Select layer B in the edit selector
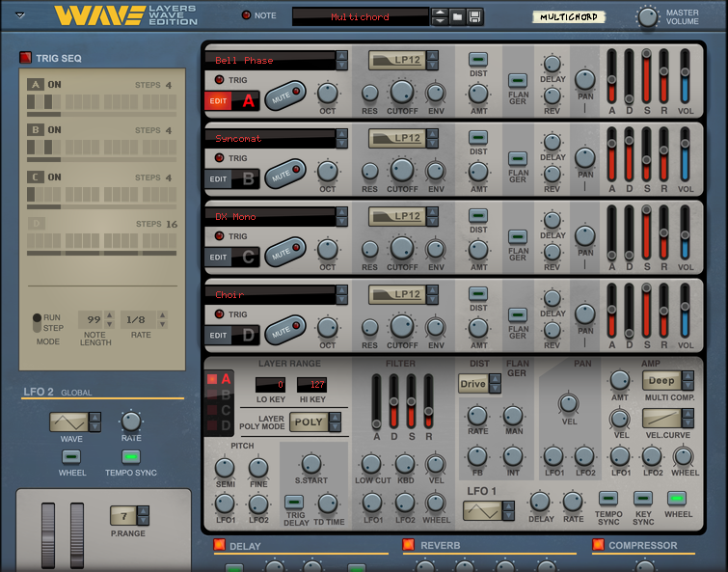Image resolution: width=728 pixels, height=572 pixels. [x=220, y=395]
